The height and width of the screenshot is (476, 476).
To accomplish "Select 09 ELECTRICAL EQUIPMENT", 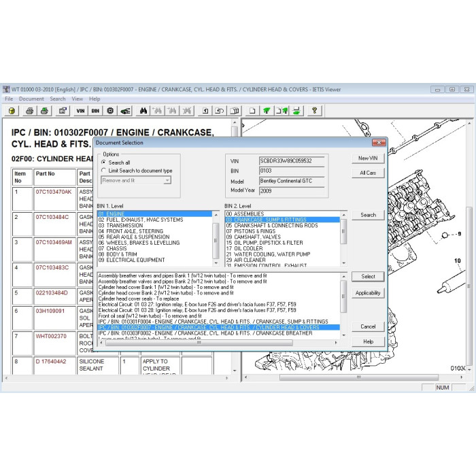I will coord(155,260).
